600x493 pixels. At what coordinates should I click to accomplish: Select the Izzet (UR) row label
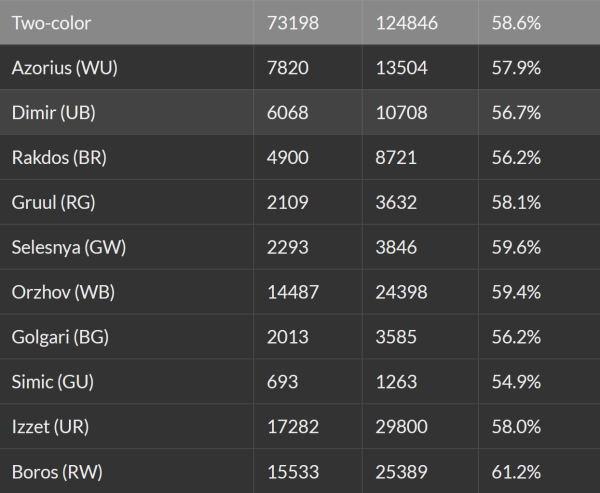coord(50,426)
